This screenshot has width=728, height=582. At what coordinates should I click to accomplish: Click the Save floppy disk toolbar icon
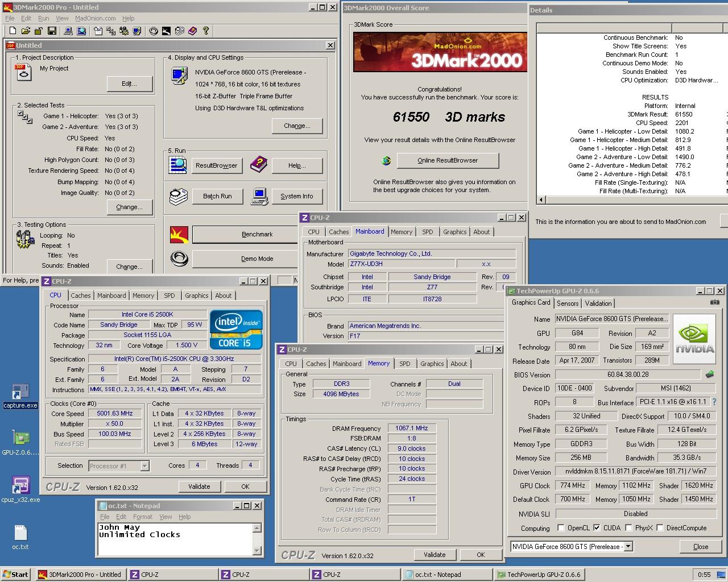click(52, 31)
